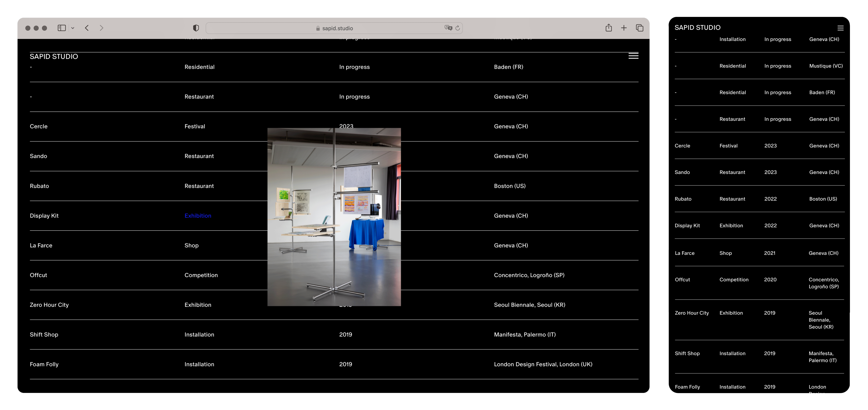Click the blue Exhibition link
Viewport: 868px width, 410px height.
point(198,216)
